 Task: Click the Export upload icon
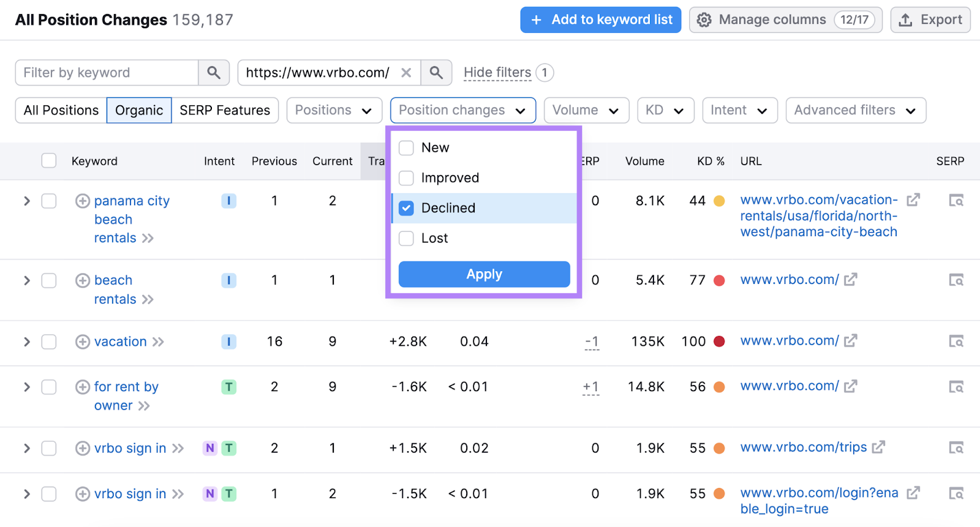pos(905,20)
